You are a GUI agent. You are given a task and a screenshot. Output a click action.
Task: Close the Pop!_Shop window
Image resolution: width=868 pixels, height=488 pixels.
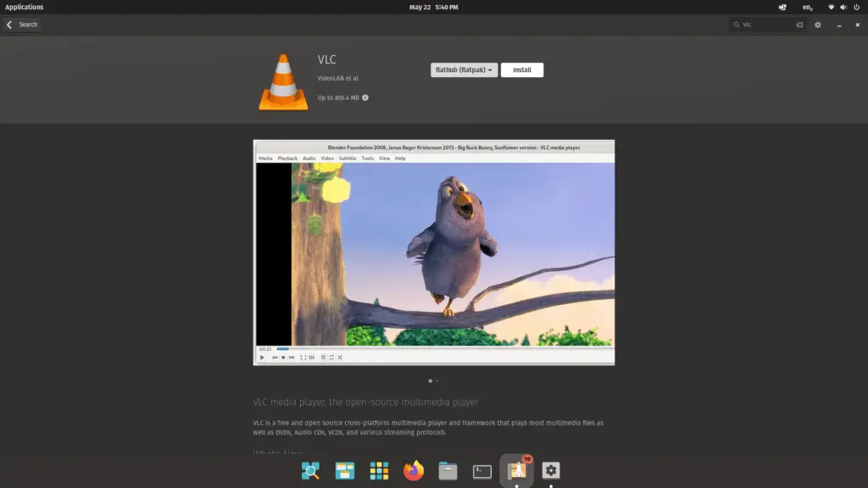tap(858, 25)
